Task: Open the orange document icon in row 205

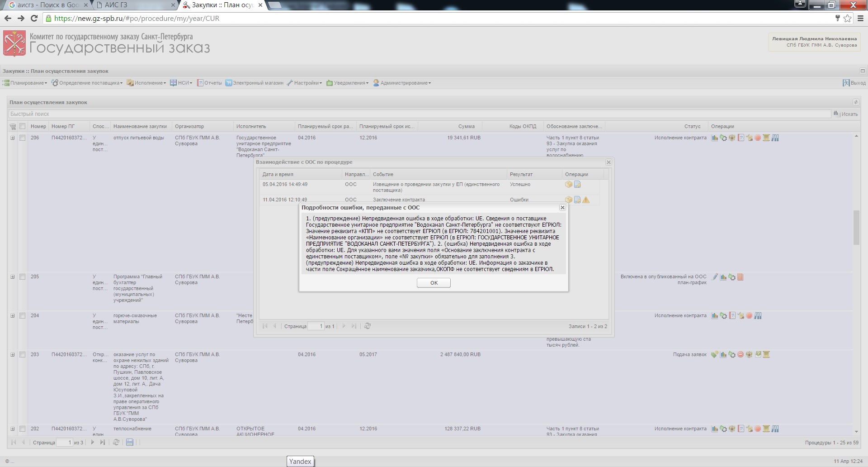Action: (741, 277)
